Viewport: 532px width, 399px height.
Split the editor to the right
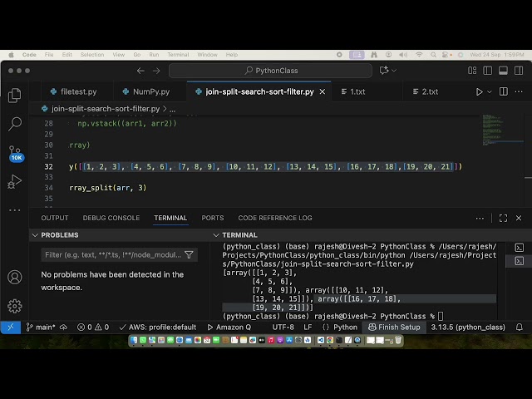[504, 91]
